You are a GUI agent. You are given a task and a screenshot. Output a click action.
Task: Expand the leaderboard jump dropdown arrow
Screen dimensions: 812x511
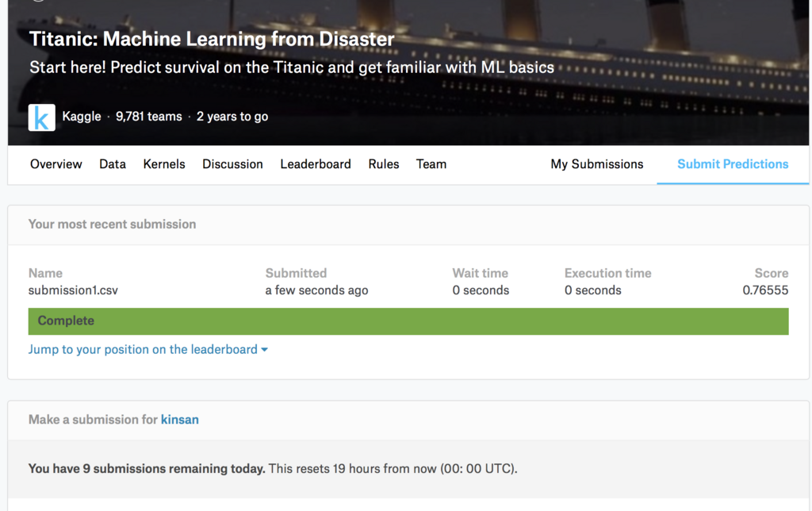click(265, 350)
